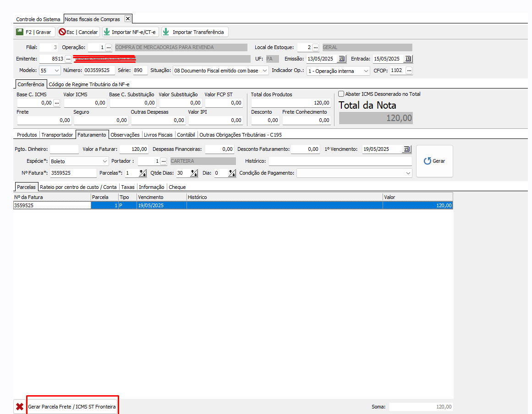Click the F2 Gravar save icon
This screenshot has height=414, width=532.
20,32
